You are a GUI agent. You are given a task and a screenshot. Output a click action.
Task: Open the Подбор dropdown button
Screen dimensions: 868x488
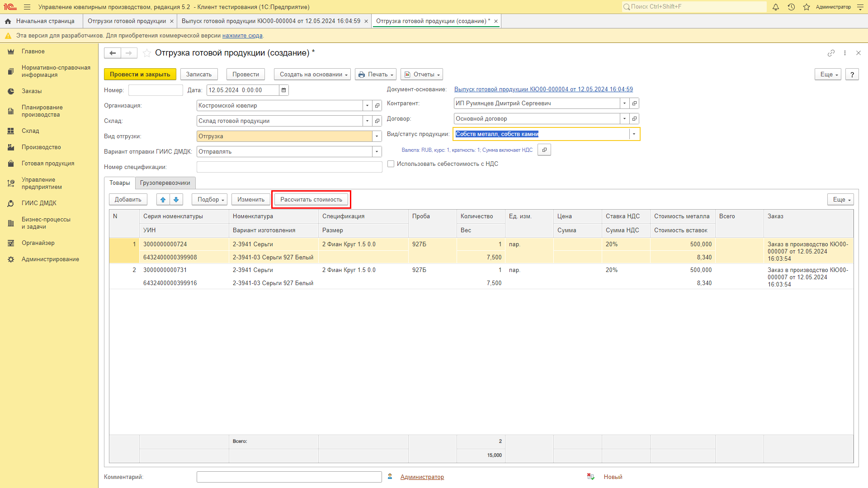point(210,199)
